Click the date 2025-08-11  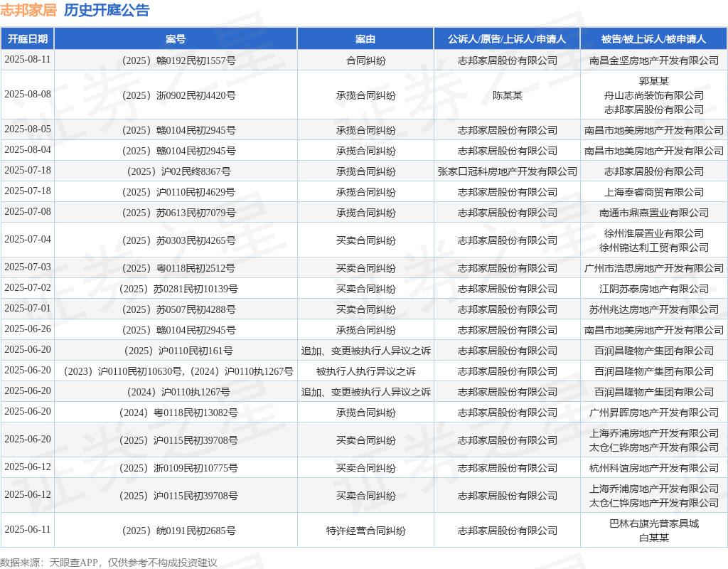pyautogui.click(x=28, y=60)
